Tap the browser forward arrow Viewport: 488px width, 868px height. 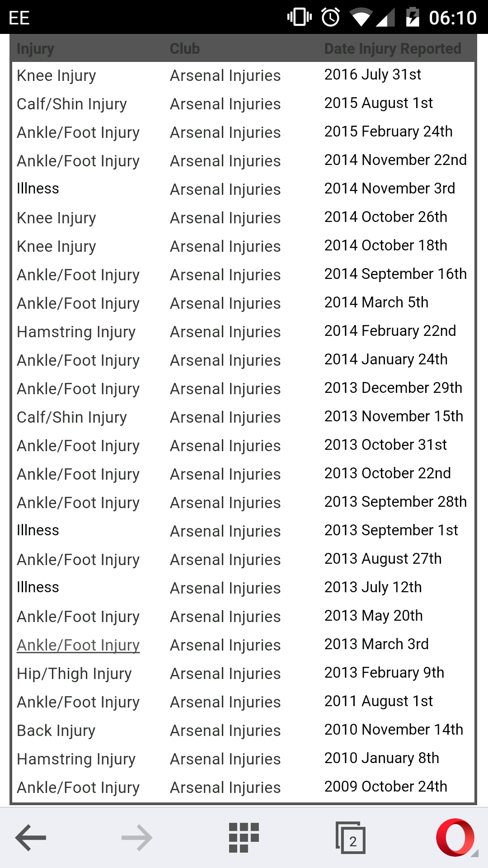tap(137, 838)
